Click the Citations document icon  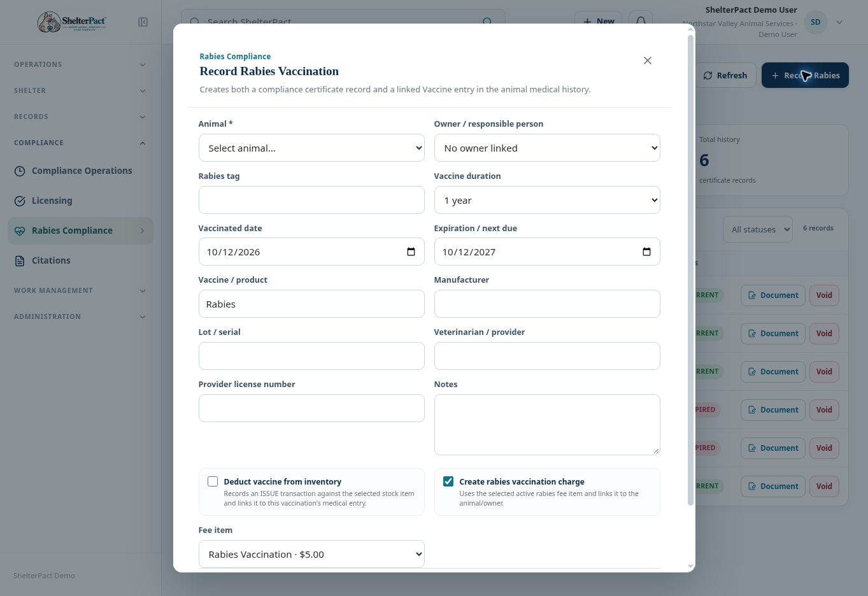(x=20, y=260)
